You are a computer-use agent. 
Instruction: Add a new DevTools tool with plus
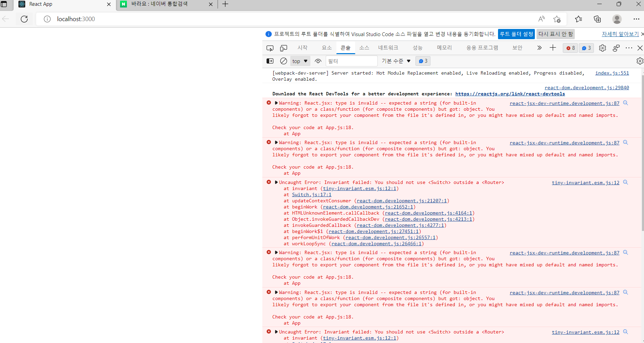click(x=553, y=48)
